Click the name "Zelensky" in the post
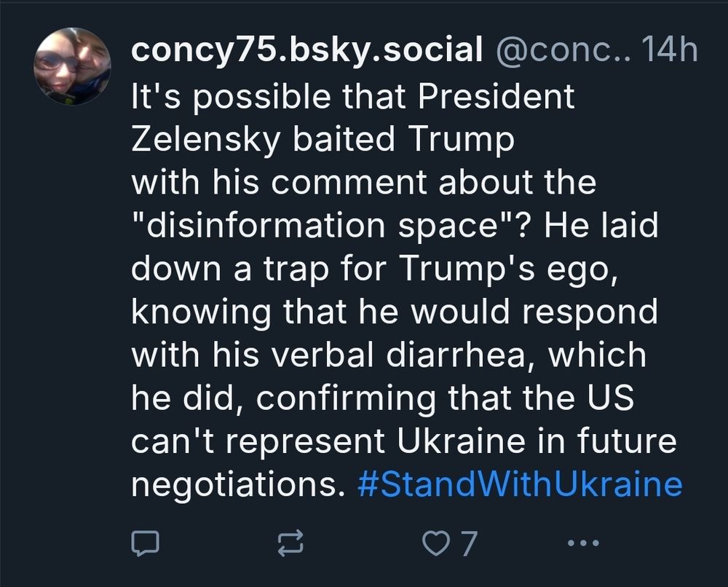The width and height of the screenshot is (728, 587). tap(205, 140)
